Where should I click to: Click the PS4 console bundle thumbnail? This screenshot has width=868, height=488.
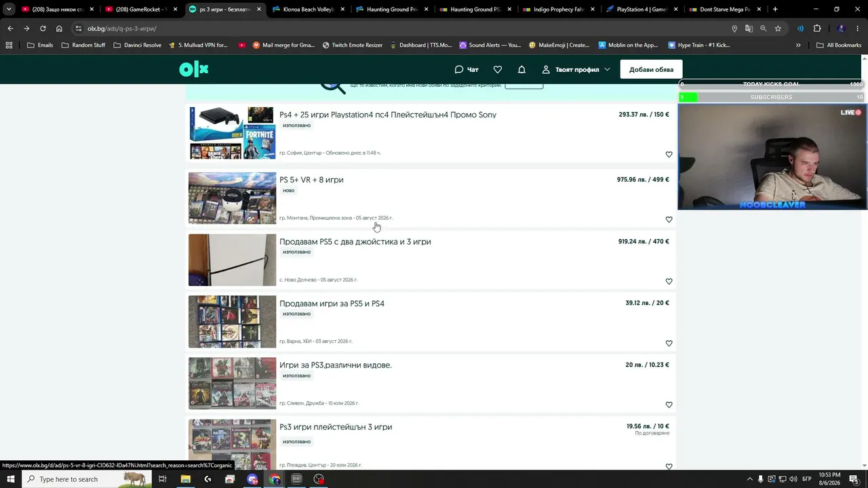pos(232,133)
